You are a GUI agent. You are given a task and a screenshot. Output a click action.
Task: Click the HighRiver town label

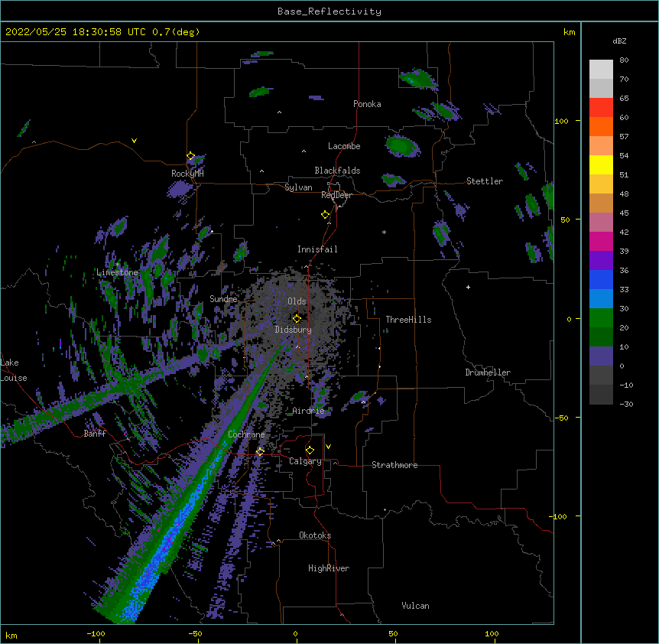[x=329, y=568]
